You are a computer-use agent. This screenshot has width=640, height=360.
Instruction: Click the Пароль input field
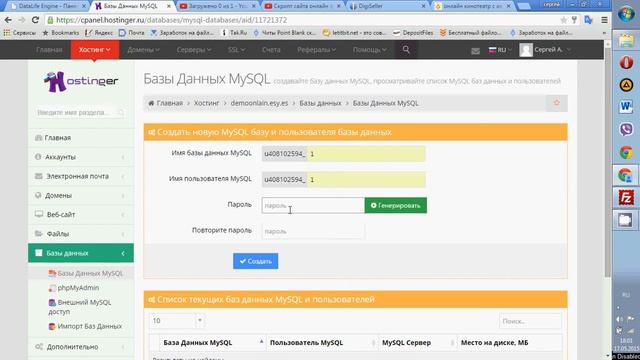[313, 205]
